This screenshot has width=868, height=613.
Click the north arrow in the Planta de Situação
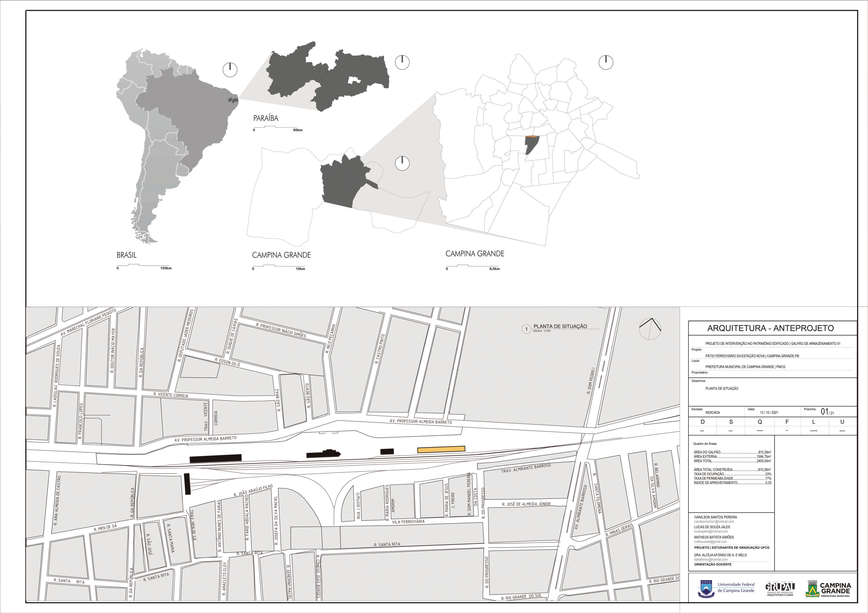[x=650, y=329]
